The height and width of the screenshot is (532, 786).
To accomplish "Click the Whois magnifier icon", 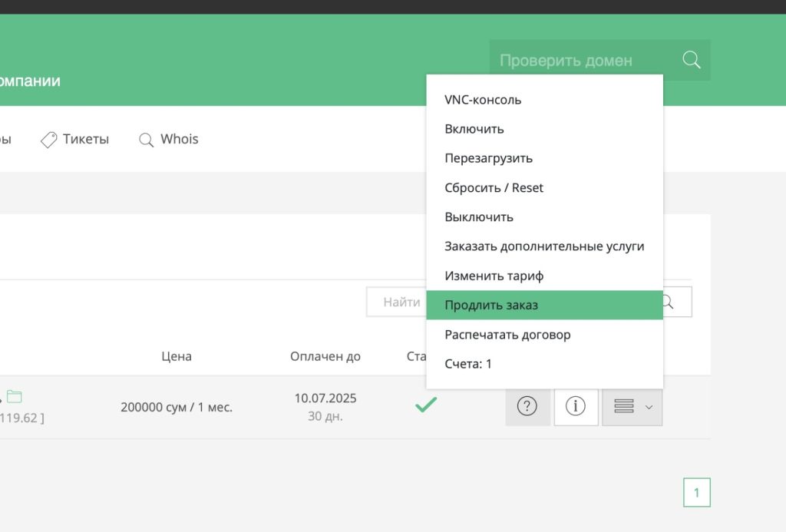I will pos(146,140).
